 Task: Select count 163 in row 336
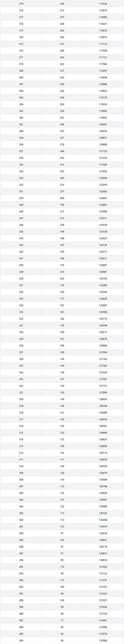click(x=62, y=292)
